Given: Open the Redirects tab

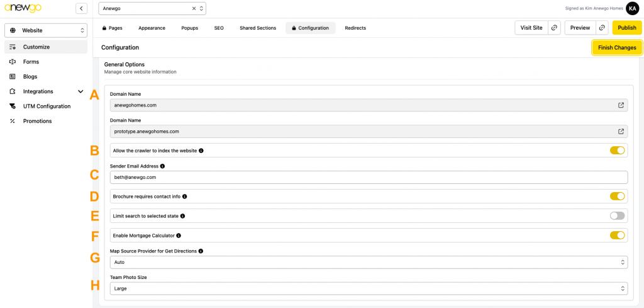Looking at the screenshot, I should point(355,28).
